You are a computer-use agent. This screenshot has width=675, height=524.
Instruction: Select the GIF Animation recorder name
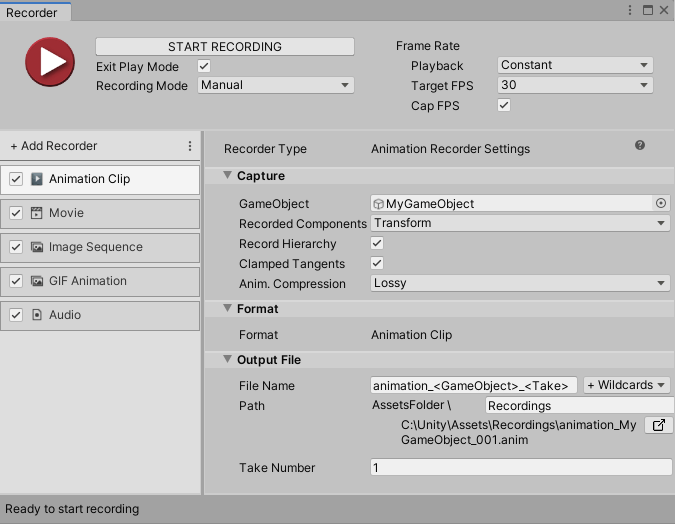pyautogui.click(x=88, y=281)
